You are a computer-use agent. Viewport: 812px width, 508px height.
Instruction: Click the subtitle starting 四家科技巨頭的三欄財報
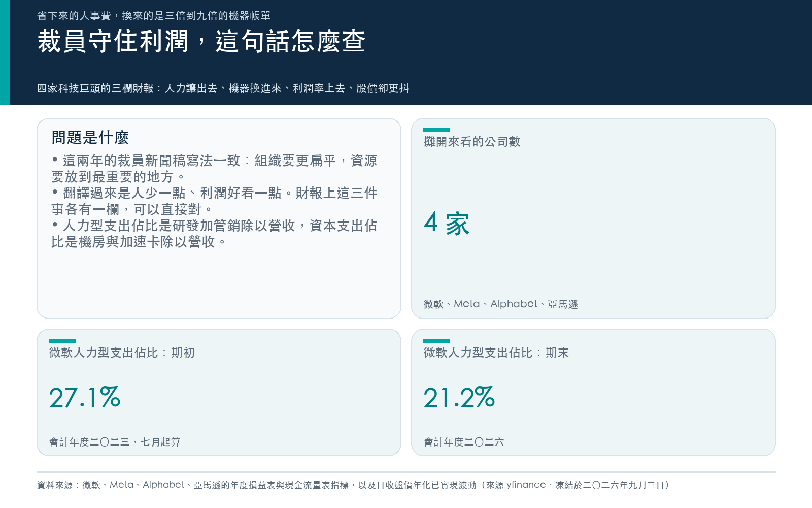pyautogui.click(x=223, y=88)
